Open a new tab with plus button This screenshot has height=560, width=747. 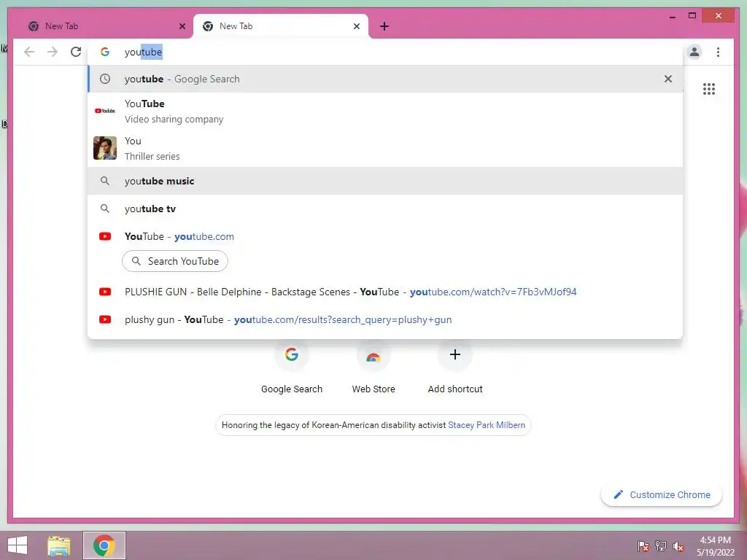384,26
